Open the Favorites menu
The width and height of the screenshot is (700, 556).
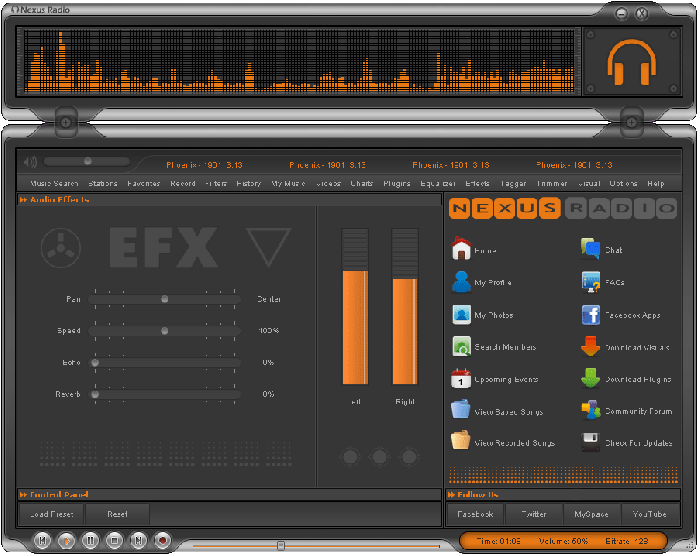coord(143,184)
